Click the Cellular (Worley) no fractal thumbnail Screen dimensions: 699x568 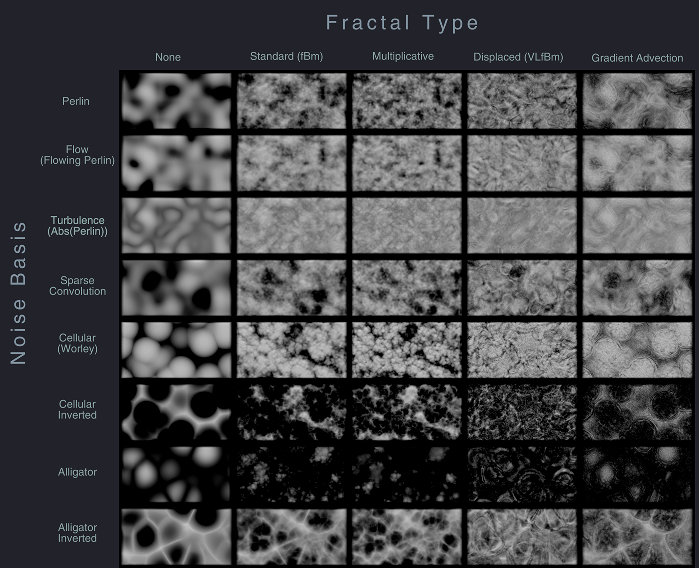point(177,350)
